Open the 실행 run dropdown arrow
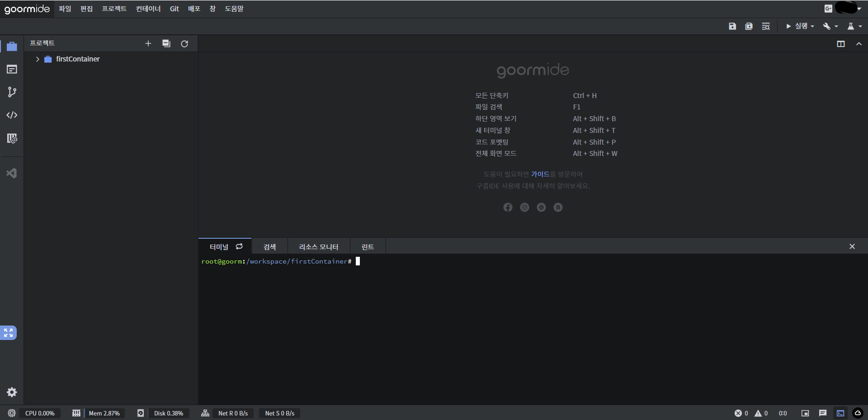The width and height of the screenshot is (868, 420). tap(812, 27)
